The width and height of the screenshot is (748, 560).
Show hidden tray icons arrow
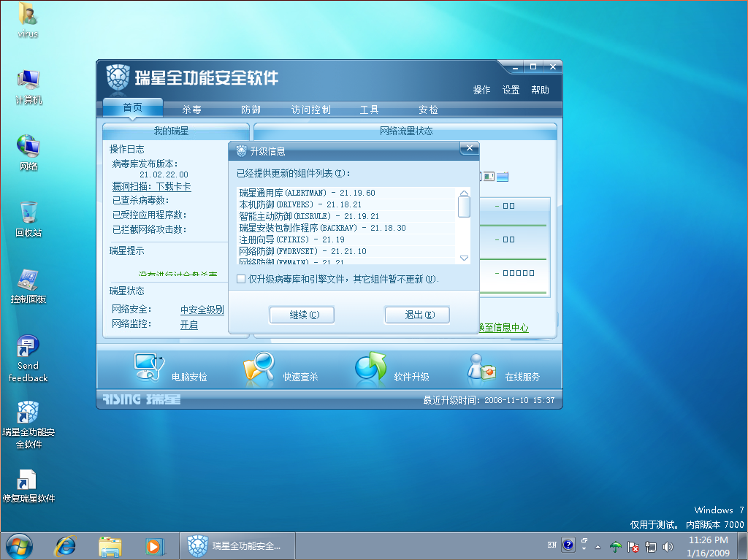(x=598, y=547)
